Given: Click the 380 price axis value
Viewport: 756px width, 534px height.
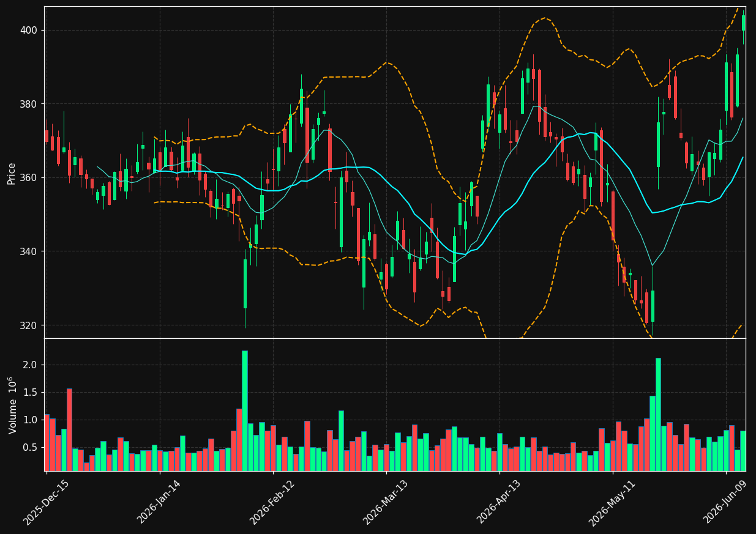Looking at the screenshot, I should [x=29, y=104].
